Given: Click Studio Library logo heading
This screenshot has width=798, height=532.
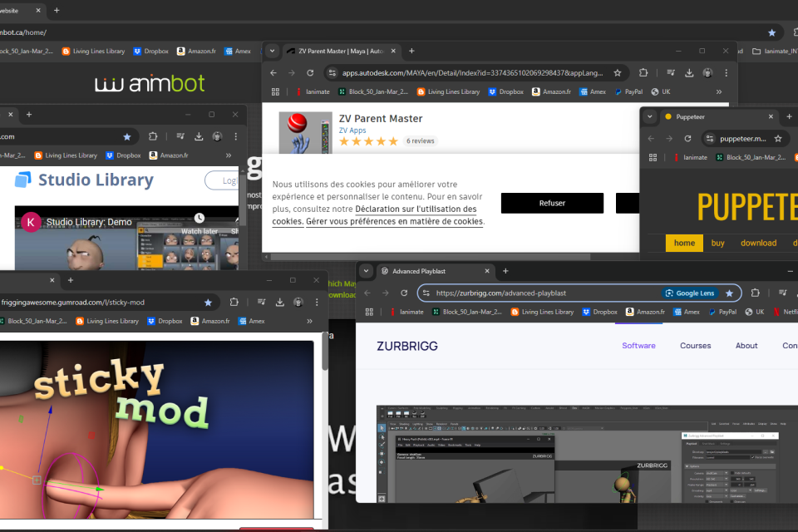Looking at the screenshot, I should 85,180.
